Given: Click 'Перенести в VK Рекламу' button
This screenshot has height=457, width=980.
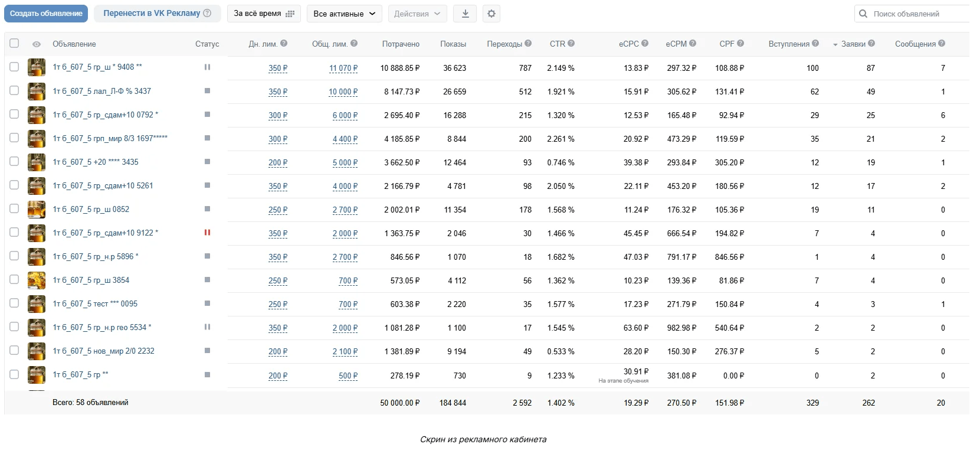Looking at the screenshot, I should (157, 14).
